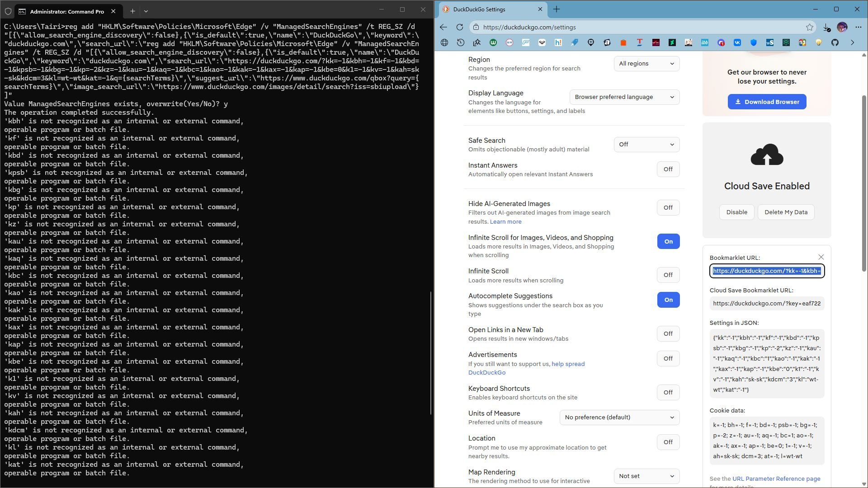Toggle Infinite Scroll setting

point(668,275)
